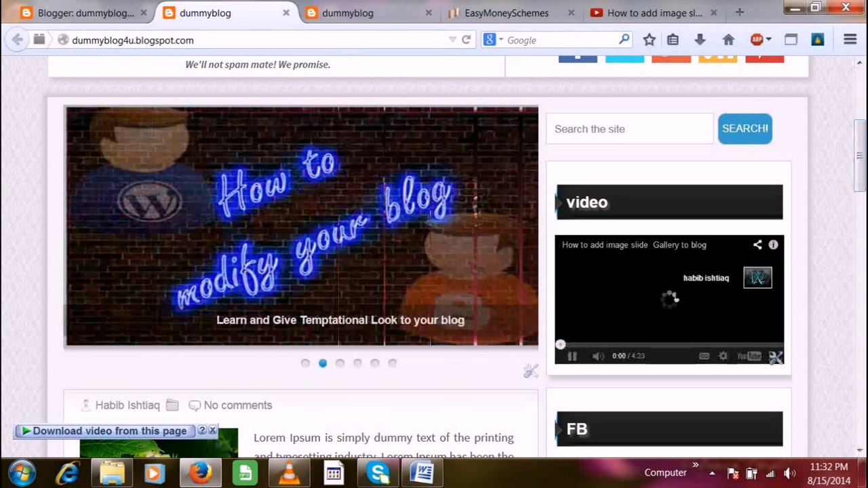Open the VLC media player taskbar icon
The width and height of the screenshot is (868, 488).
point(290,472)
